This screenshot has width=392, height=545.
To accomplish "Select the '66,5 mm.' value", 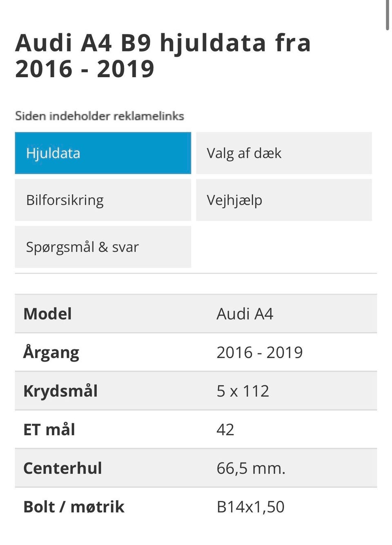I will pyautogui.click(x=251, y=468).
